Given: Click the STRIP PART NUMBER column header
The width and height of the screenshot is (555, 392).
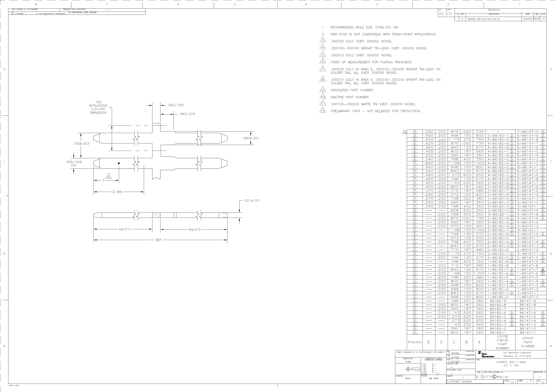Looking at the screenshot, I should 528,342.
